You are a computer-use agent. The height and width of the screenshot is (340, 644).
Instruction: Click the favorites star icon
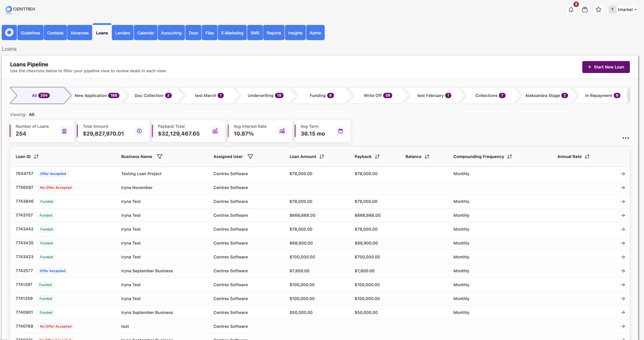tap(598, 10)
